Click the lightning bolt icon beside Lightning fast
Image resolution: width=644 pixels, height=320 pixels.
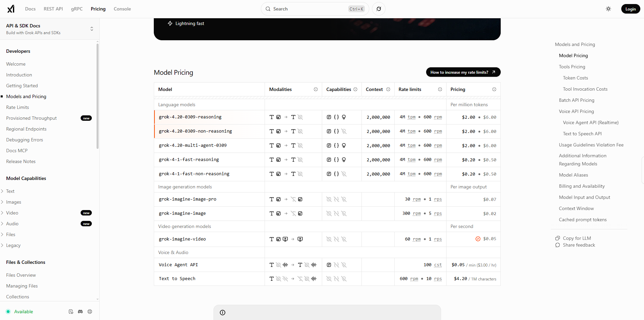pos(170,23)
